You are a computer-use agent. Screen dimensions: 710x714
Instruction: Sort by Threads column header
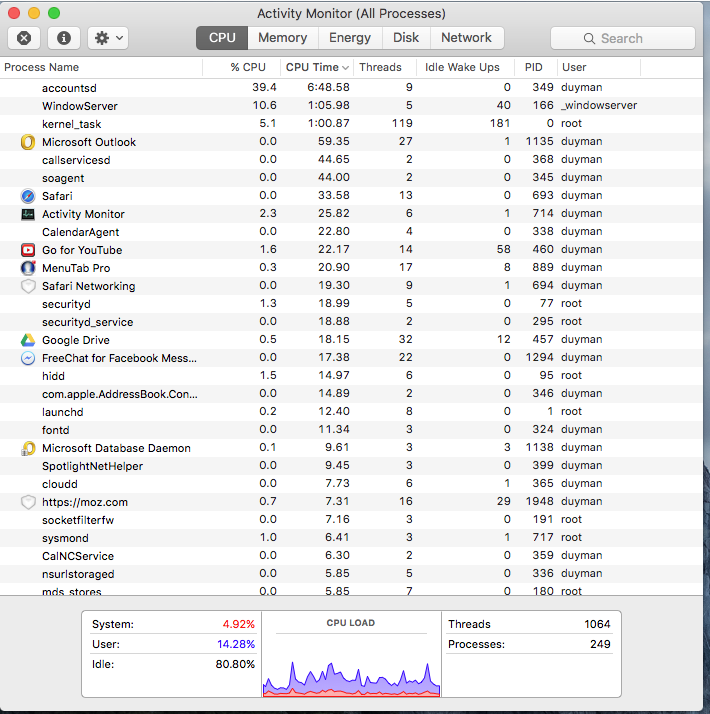click(385, 67)
